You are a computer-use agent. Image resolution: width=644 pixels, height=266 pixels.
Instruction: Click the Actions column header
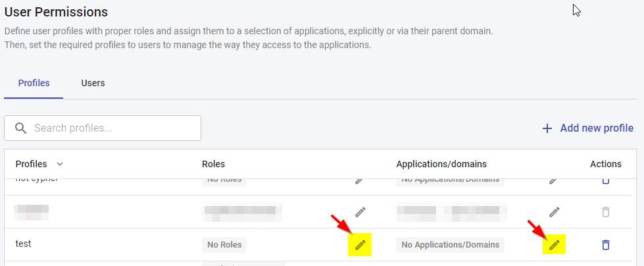605,164
